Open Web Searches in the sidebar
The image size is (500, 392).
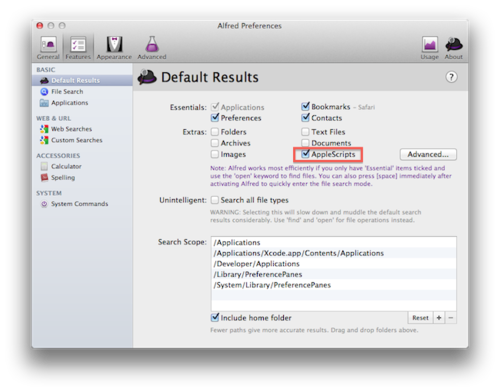tap(71, 129)
